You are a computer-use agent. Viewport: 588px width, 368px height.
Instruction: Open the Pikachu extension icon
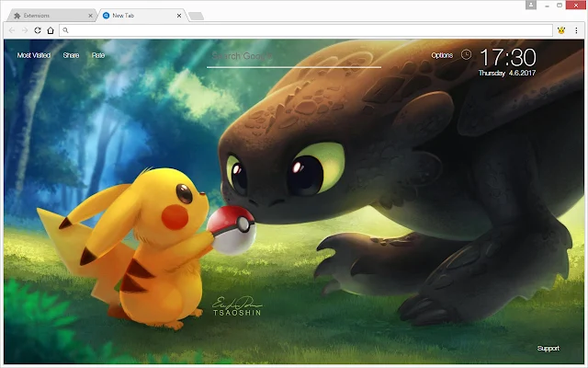tap(561, 30)
